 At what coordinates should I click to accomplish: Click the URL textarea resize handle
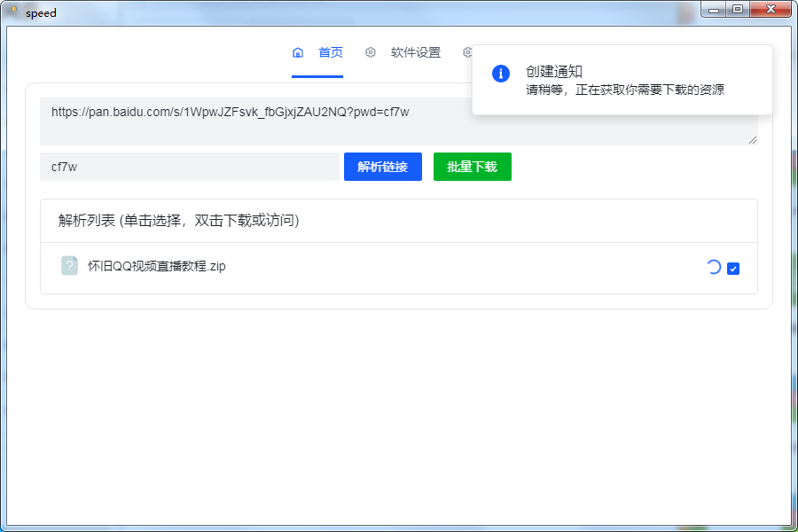click(x=753, y=140)
